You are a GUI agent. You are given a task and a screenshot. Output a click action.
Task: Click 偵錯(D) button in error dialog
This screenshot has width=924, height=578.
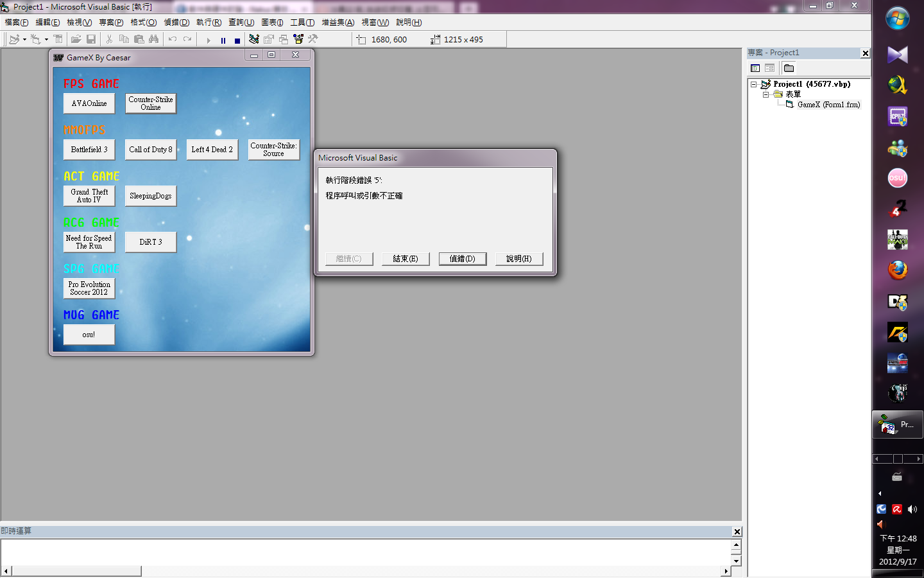click(x=462, y=259)
